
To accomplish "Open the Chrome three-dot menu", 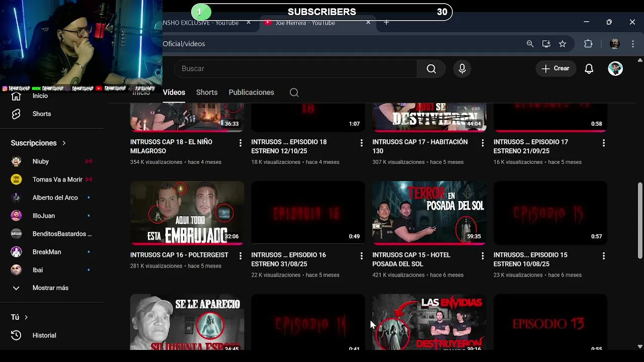I will pyautogui.click(x=633, y=44).
